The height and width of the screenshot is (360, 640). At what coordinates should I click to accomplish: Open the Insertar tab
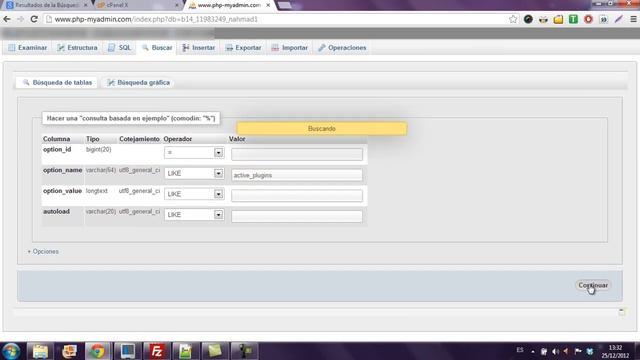coord(199,48)
